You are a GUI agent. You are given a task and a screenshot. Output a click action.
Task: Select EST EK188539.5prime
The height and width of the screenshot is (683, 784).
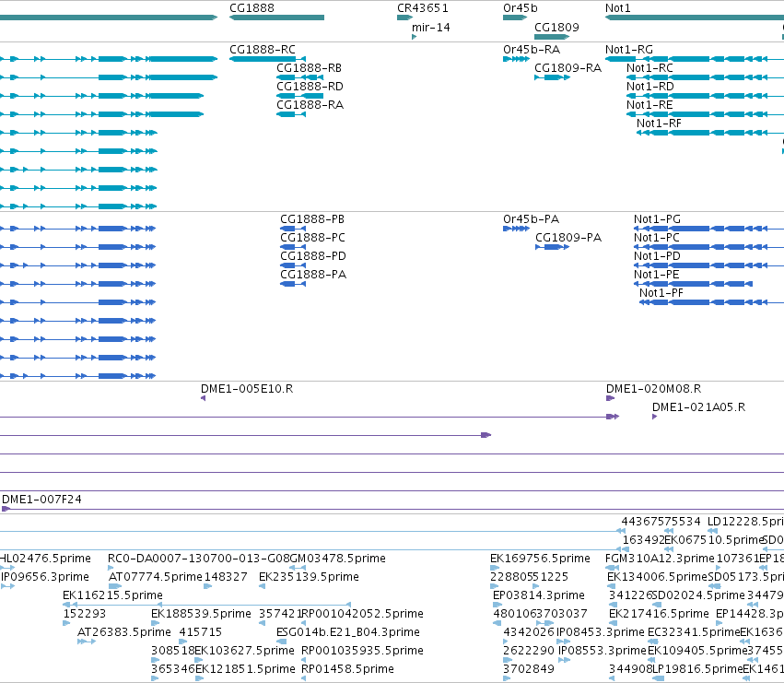coord(155,623)
